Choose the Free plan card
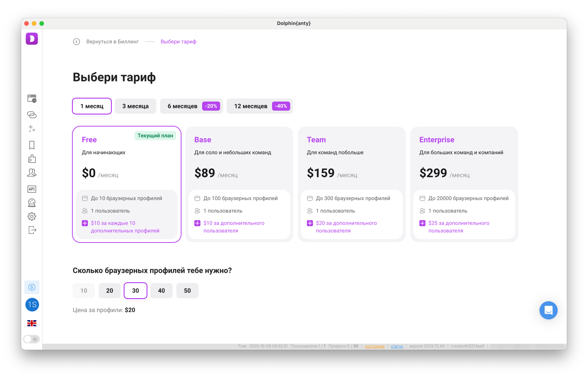The width and height of the screenshot is (588, 374). (x=127, y=184)
